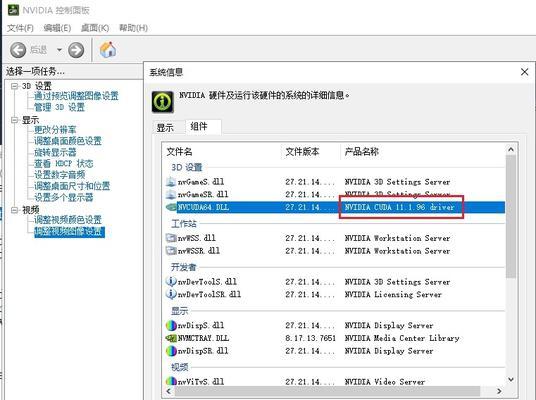Open the back history dropdown arrow
Viewport: 536px width, 400px height.
(x=59, y=50)
